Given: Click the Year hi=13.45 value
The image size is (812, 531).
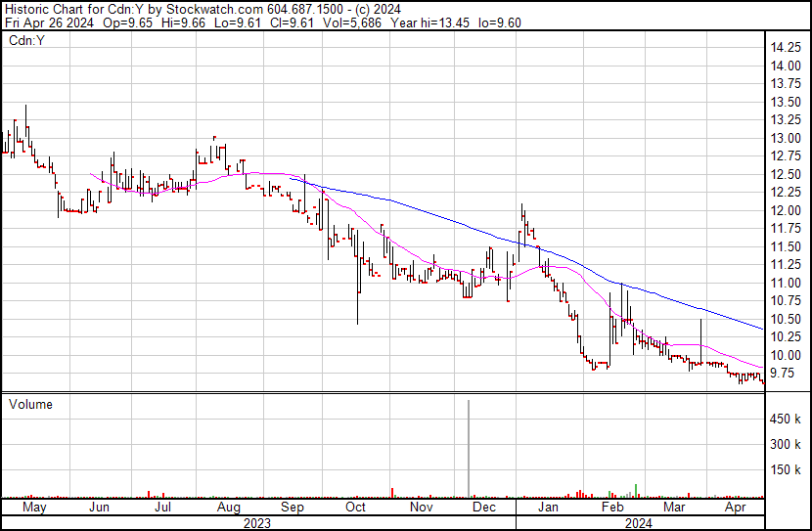Looking at the screenshot, I should 429,22.
